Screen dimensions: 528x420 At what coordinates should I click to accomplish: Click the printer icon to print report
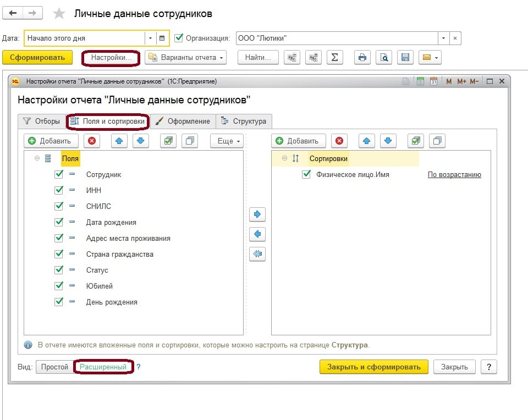362,57
